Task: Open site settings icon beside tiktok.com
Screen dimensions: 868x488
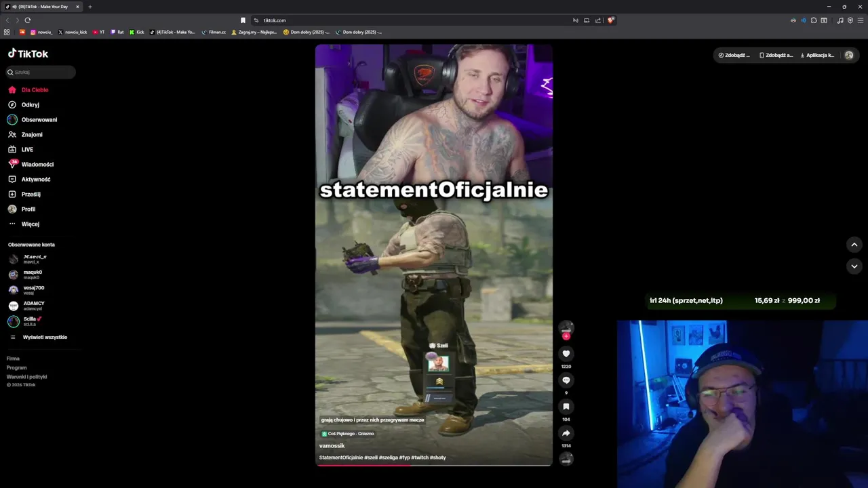Action: [256, 20]
